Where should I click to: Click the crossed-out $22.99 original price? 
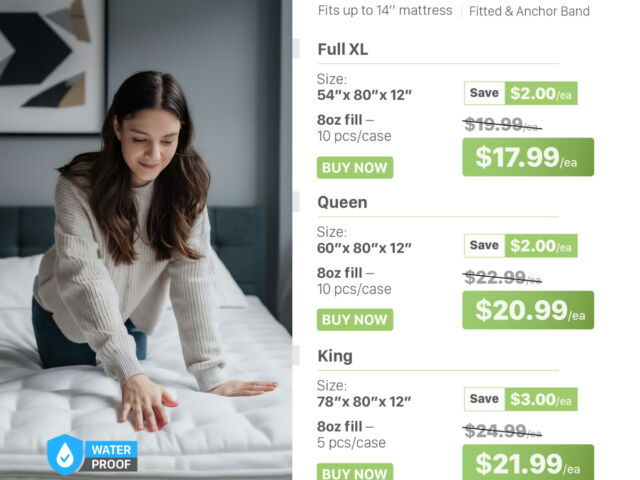[x=502, y=278]
